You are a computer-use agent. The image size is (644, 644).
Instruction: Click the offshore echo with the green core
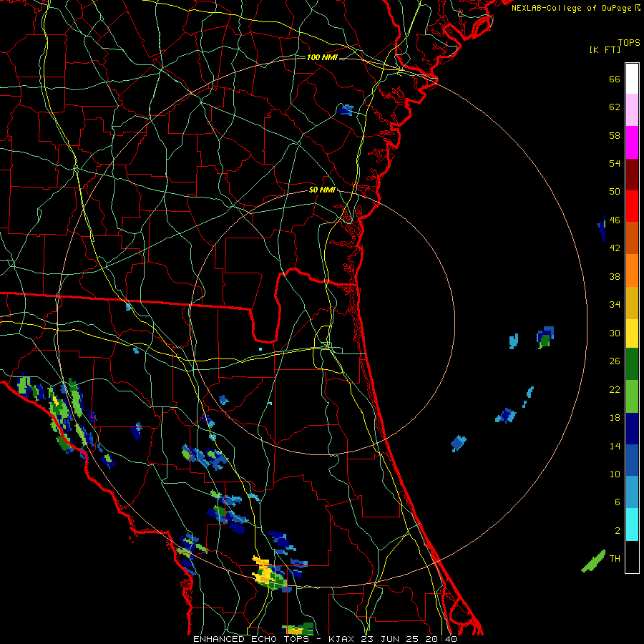pos(545,337)
